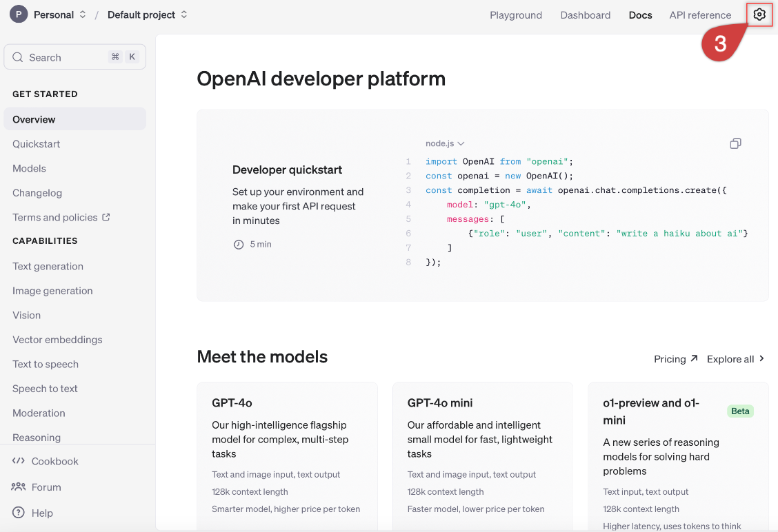Expand the Personal organization switcher

tap(82, 14)
